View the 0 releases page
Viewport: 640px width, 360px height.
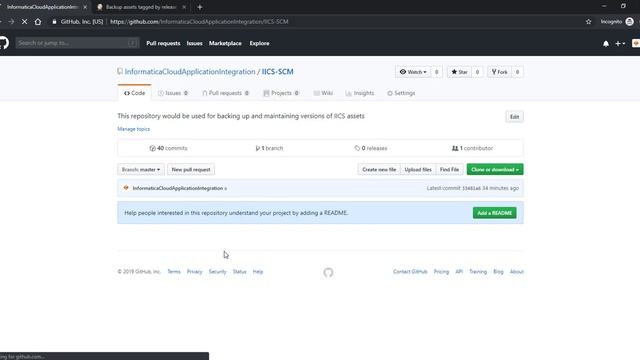pyautogui.click(x=371, y=148)
